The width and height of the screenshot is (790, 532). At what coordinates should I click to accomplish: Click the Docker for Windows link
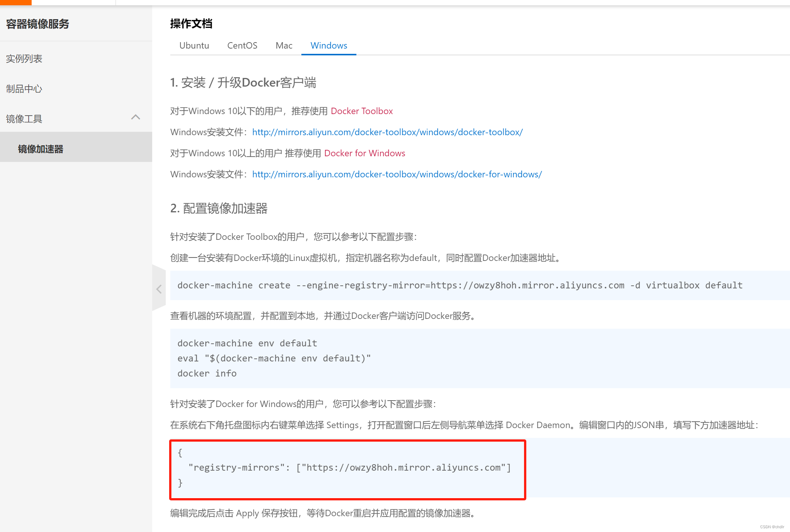coord(364,153)
